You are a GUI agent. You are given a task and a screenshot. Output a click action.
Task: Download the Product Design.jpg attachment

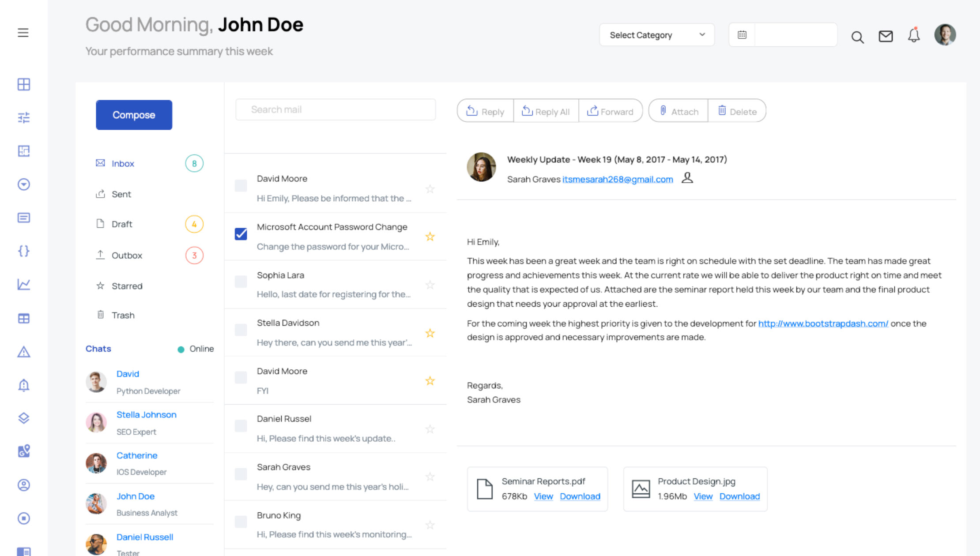point(740,496)
